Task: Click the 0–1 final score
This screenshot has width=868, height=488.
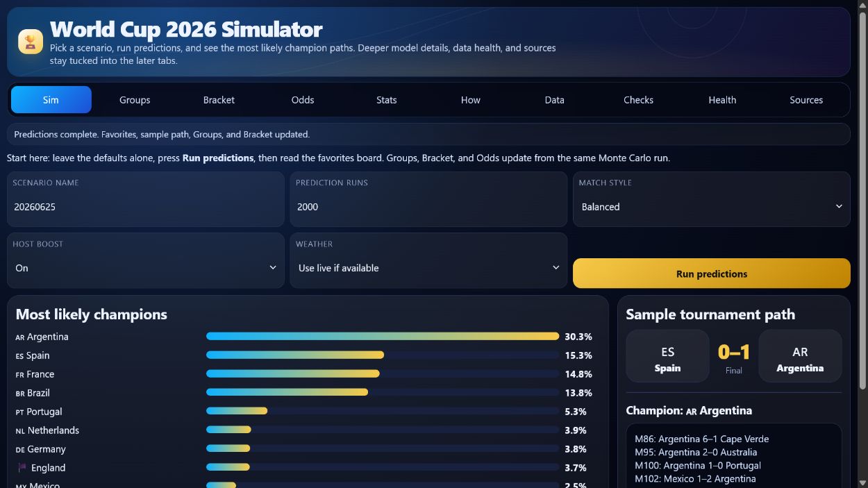Action: pos(734,352)
